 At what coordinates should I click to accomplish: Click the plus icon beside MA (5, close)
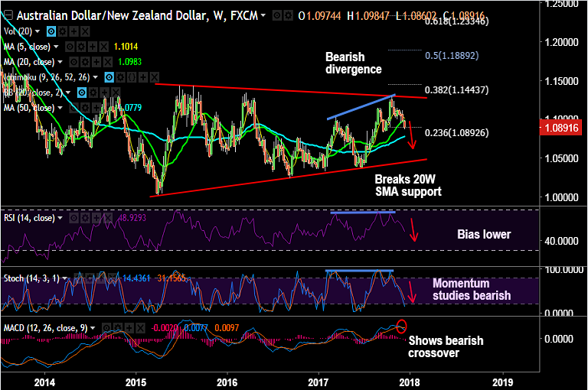[92, 47]
